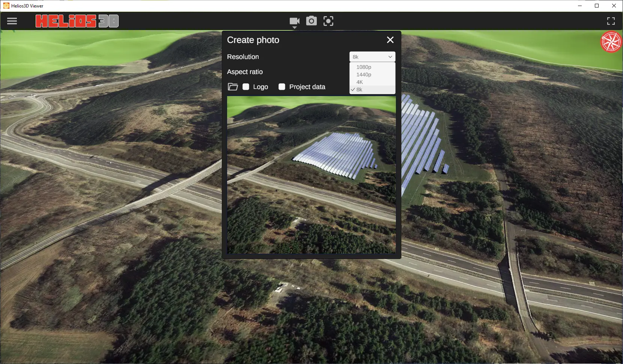Activate the focus frame icon
Screen dimensions: 623x364
pos(328,21)
